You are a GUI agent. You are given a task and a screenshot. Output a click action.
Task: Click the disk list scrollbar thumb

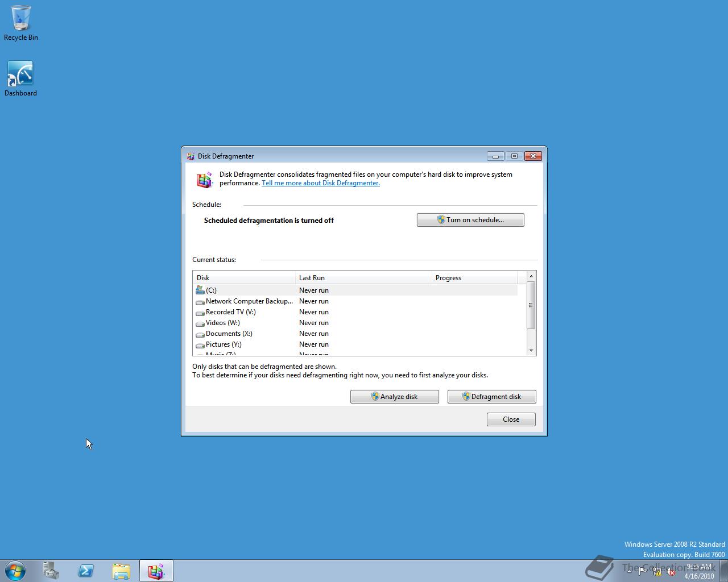531,305
